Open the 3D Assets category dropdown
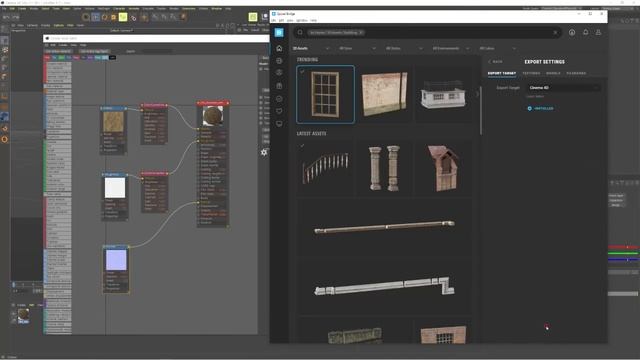Image resolution: width=640 pixels, height=360 pixels. pos(311,48)
